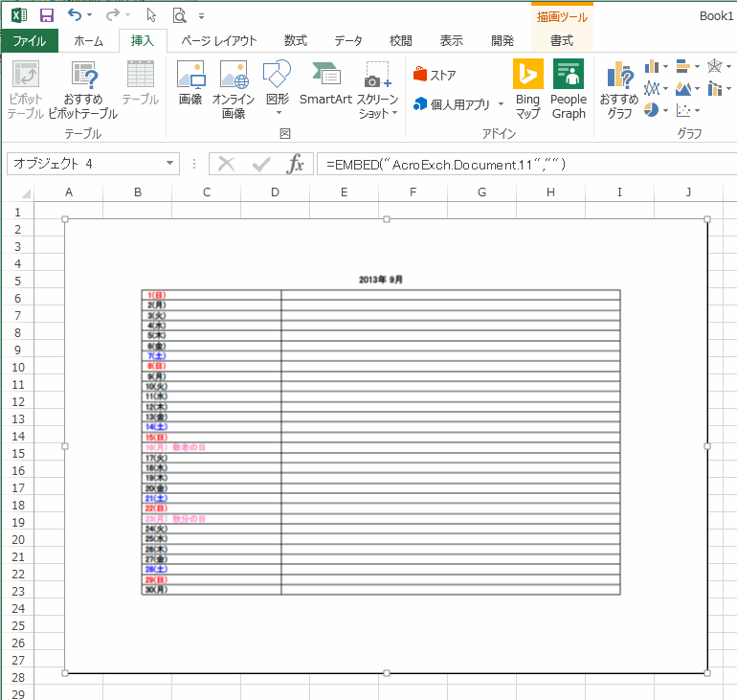Switch to the Data (データ) tab
737x700 pixels.
pyautogui.click(x=348, y=41)
